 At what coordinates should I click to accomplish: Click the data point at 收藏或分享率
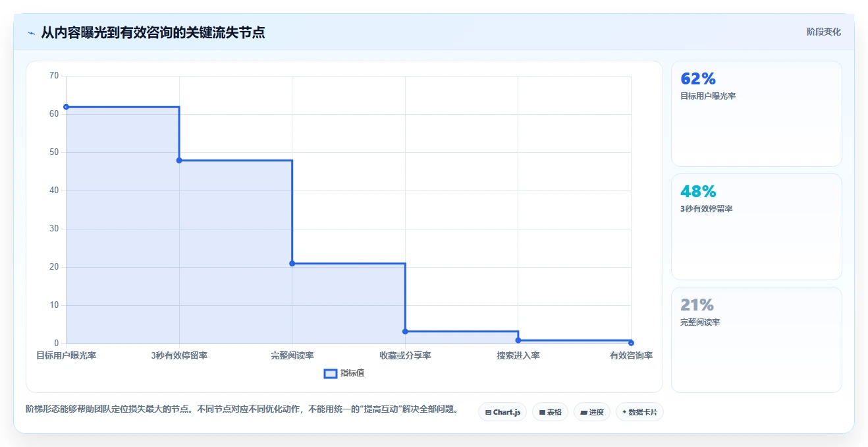point(405,332)
